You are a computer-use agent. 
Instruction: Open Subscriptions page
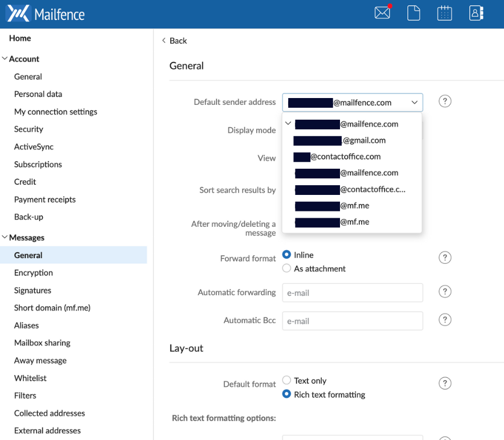[x=38, y=164]
